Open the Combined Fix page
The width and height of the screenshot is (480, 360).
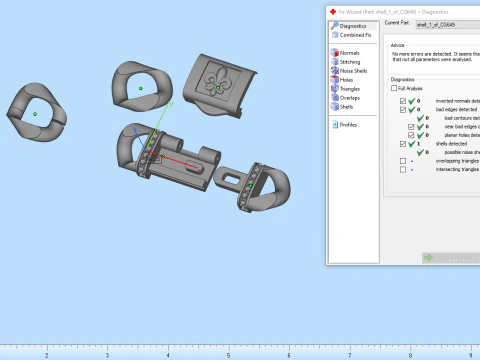(352, 35)
